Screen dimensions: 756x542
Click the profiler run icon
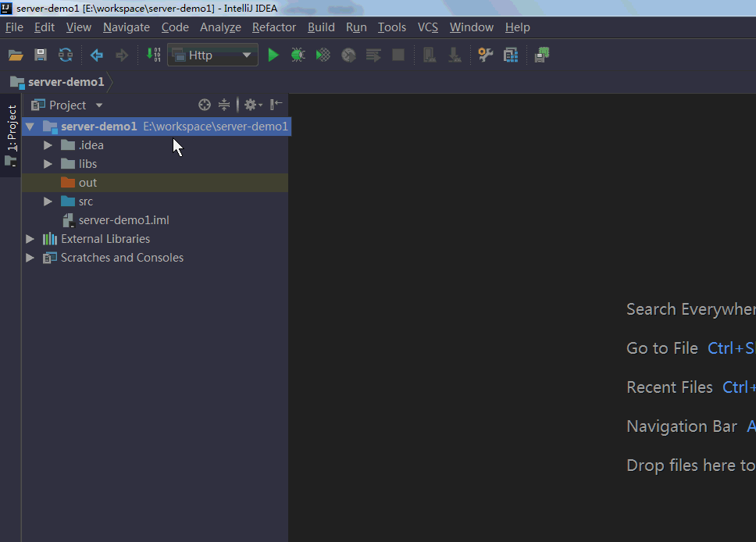point(348,55)
